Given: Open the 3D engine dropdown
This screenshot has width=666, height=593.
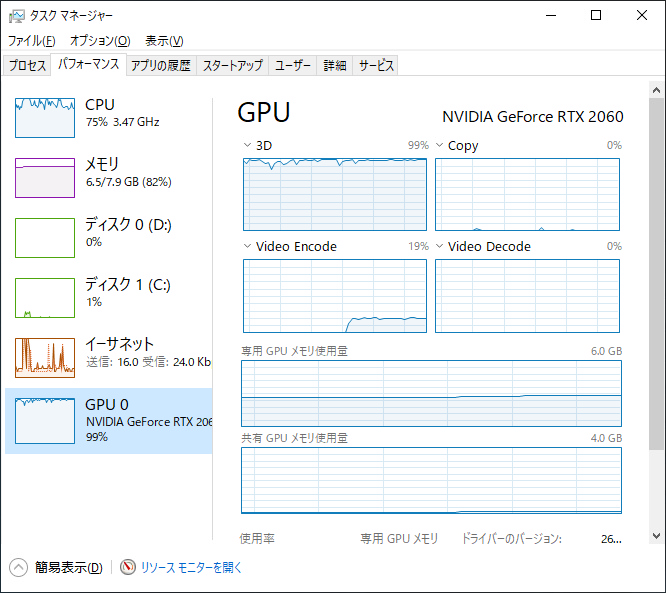Looking at the screenshot, I should [x=247, y=145].
